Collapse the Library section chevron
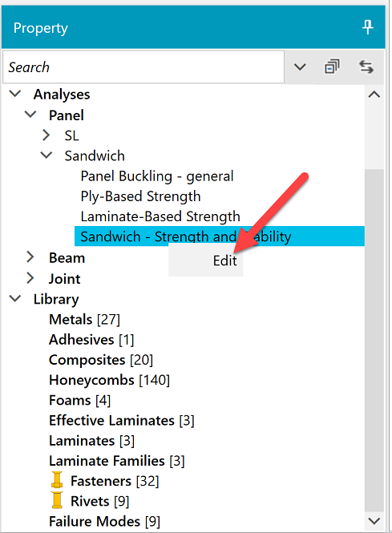Image resolution: width=392 pixels, height=533 pixels. tap(15, 298)
